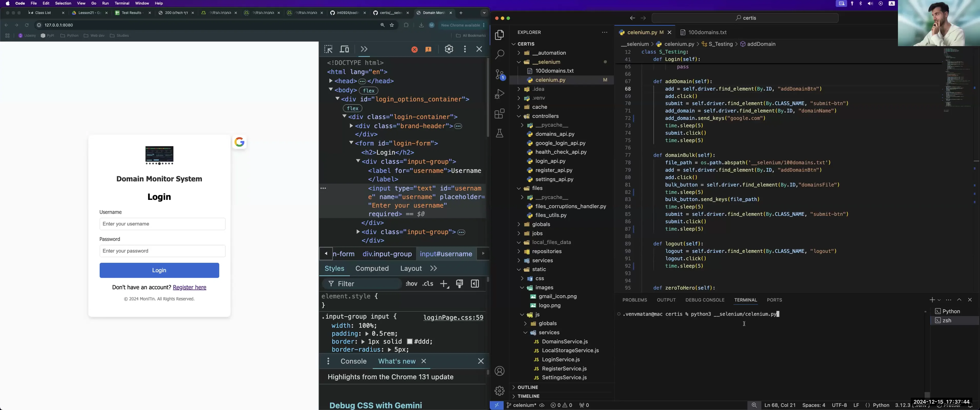
Task: Open the DevTools settings gear
Action: (449, 49)
